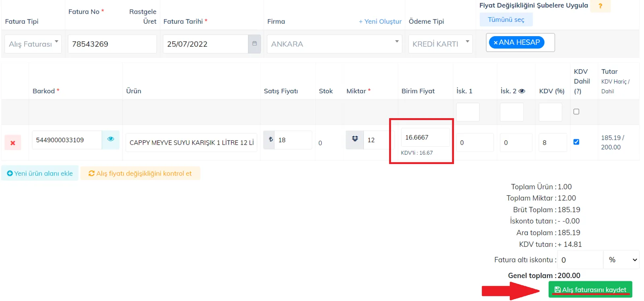
Task: Click the eye icon beside İsk. 2 header
Action: tap(522, 91)
